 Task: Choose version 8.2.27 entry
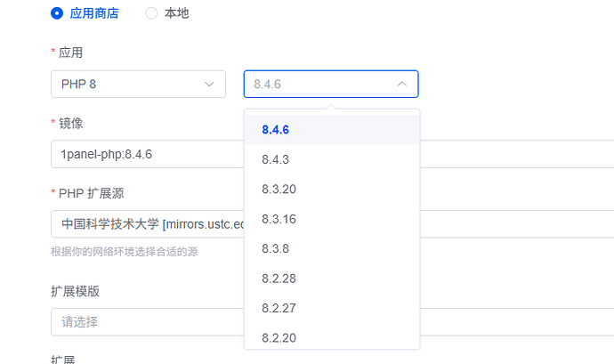coord(332,308)
